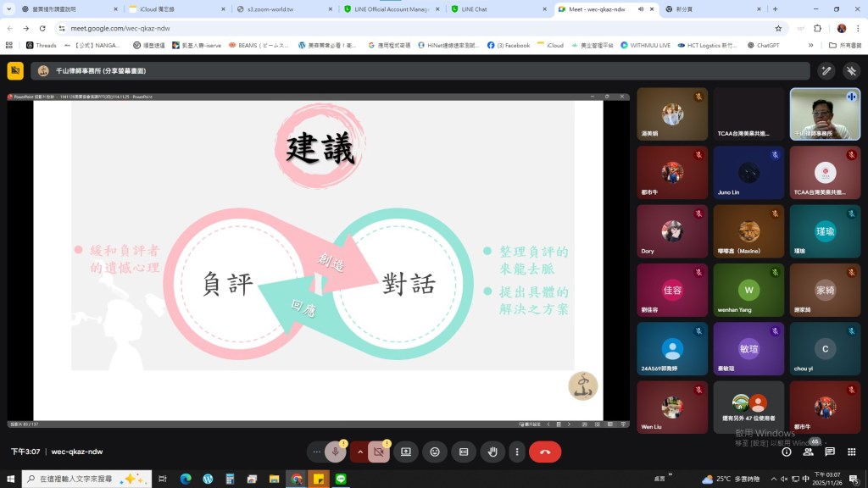The image size is (868, 488).
Task: Open the Threads bookmark
Action: click(x=41, y=45)
